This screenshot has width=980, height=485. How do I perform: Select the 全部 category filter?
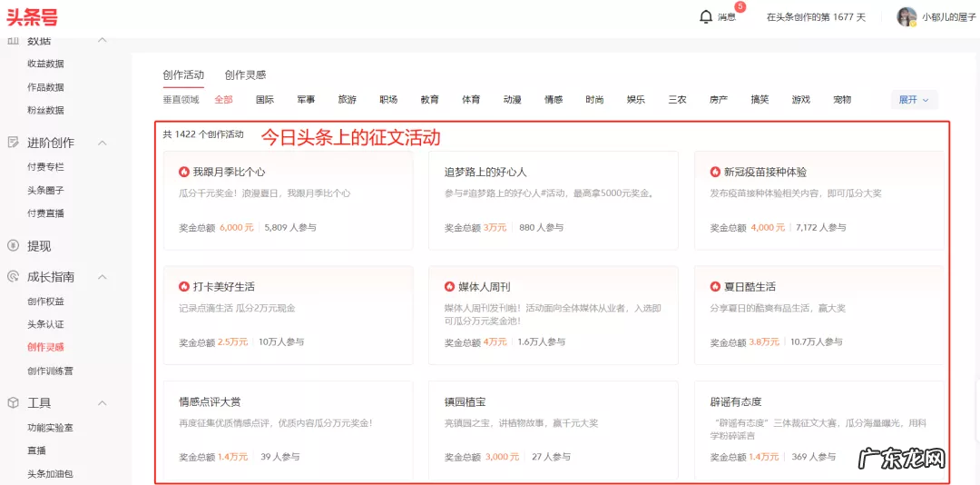(x=223, y=100)
